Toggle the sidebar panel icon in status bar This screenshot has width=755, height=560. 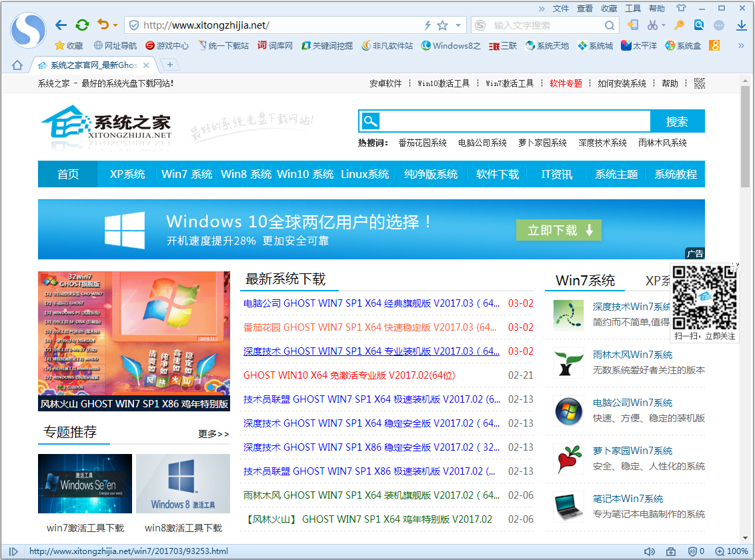(13, 551)
